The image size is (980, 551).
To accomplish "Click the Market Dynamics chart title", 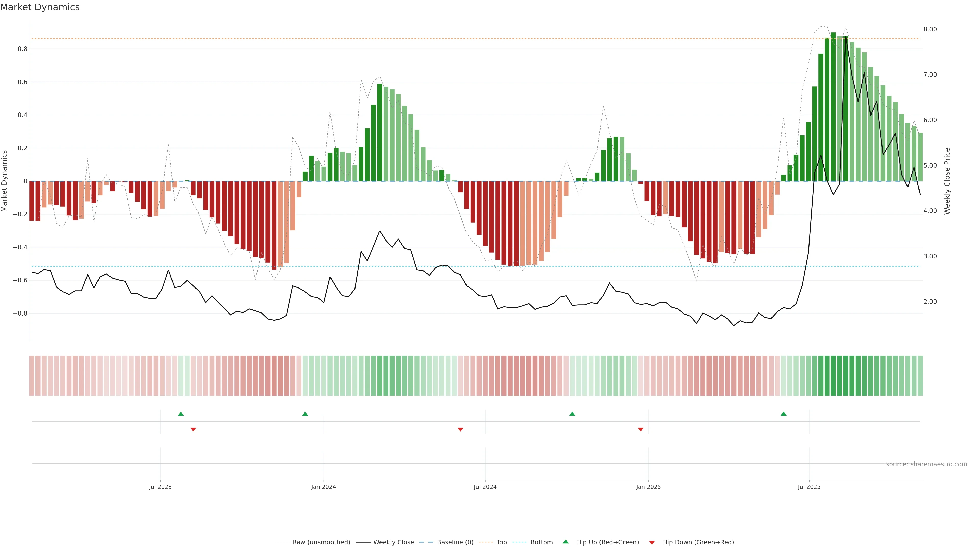I will coord(40,7).
